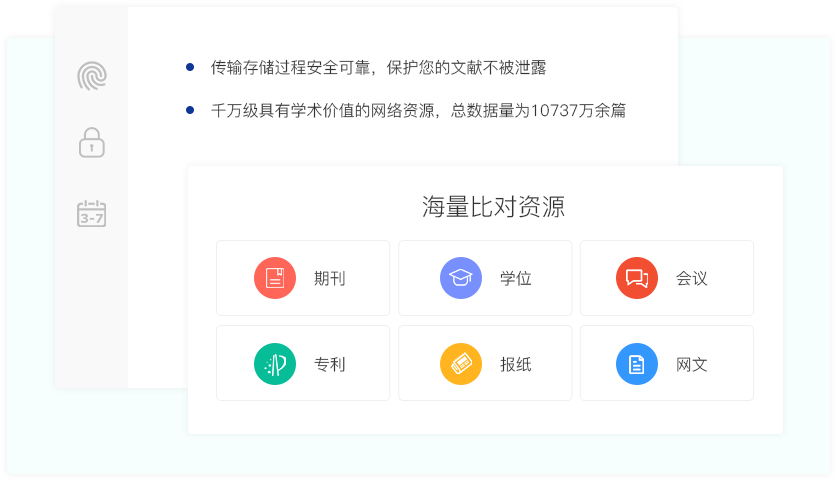Click the fingerprint icon in the sidebar

[x=92, y=76]
